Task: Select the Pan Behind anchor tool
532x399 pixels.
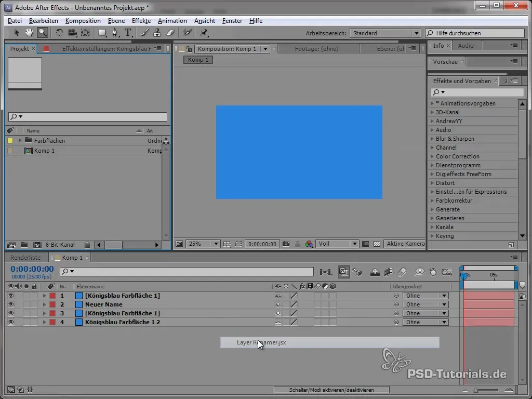Action: point(86,33)
